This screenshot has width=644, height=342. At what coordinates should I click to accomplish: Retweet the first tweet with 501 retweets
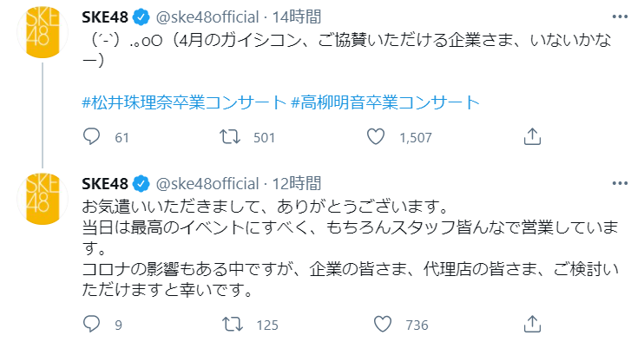pos(230,137)
